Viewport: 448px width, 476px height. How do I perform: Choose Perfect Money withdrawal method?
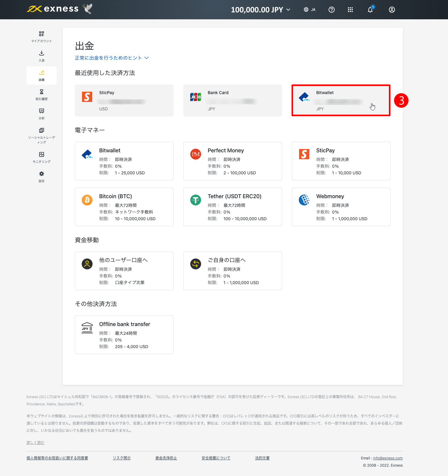point(233,161)
